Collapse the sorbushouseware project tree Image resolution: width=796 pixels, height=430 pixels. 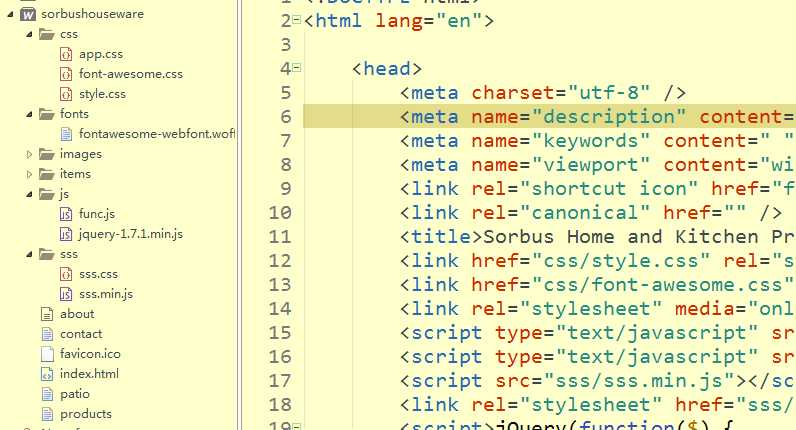click(10, 15)
